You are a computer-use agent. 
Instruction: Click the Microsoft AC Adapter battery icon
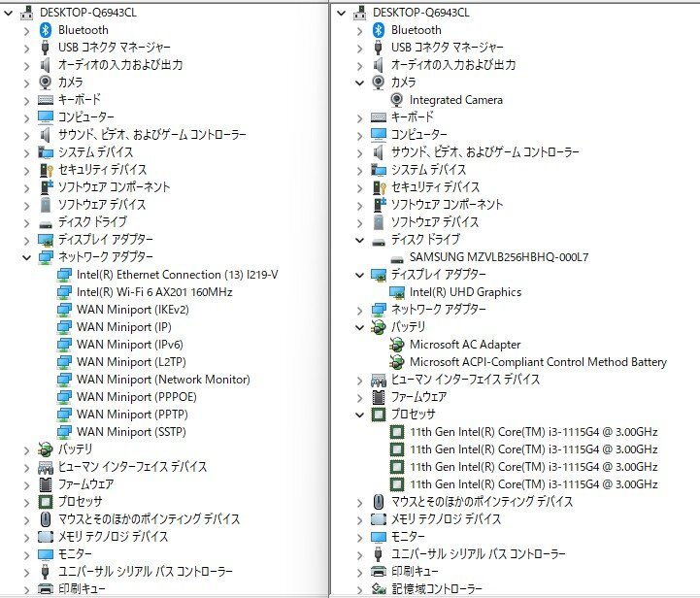click(x=396, y=345)
